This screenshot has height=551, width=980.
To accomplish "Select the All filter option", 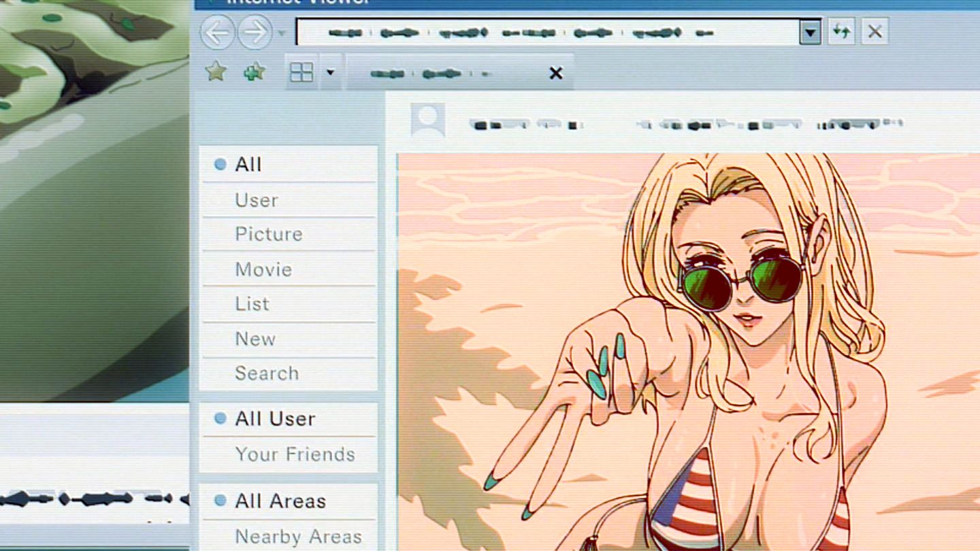I will [x=248, y=165].
